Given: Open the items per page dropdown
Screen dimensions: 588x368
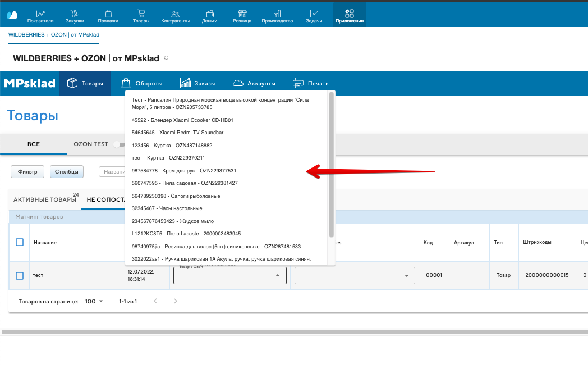Looking at the screenshot, I should coord(94,302).
